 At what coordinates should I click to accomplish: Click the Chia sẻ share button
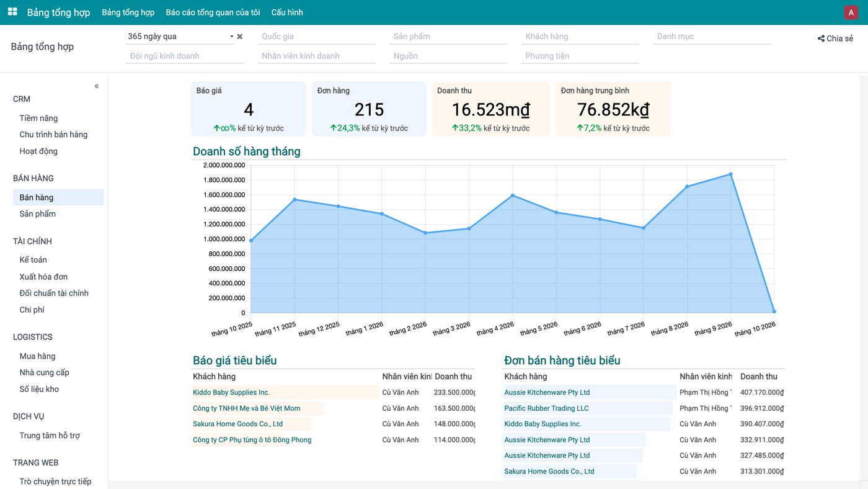tap(835, 38)
